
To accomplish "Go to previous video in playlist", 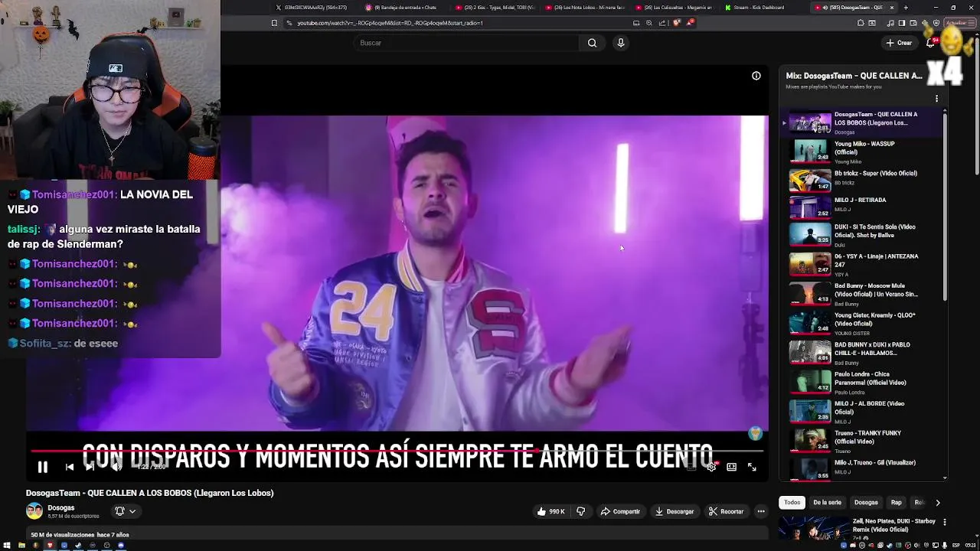I will point(70,467).
